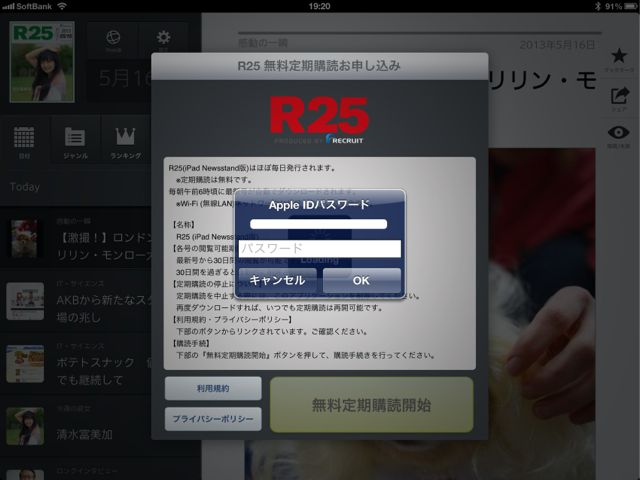Tap the Wi-Fi status icon
Viewport: 640px width, 480px height.
(62, 6)
